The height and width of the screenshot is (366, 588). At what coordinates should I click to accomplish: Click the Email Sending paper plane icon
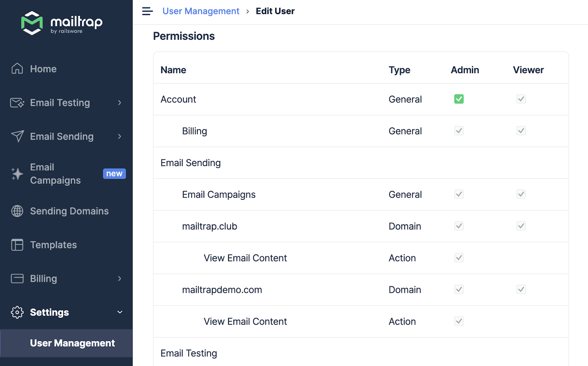[x=17, y=136]
